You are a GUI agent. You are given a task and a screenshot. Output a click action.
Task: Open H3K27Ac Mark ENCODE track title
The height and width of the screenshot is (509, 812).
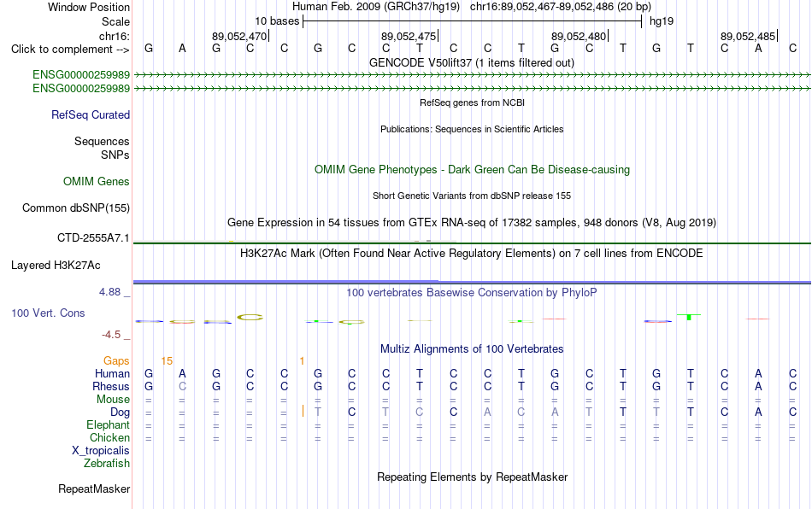471,254
